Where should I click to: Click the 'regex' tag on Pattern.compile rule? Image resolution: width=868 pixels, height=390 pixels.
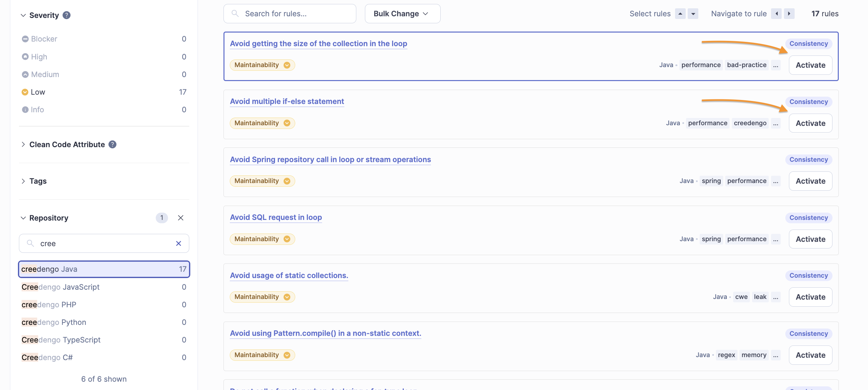coord(727,355)
